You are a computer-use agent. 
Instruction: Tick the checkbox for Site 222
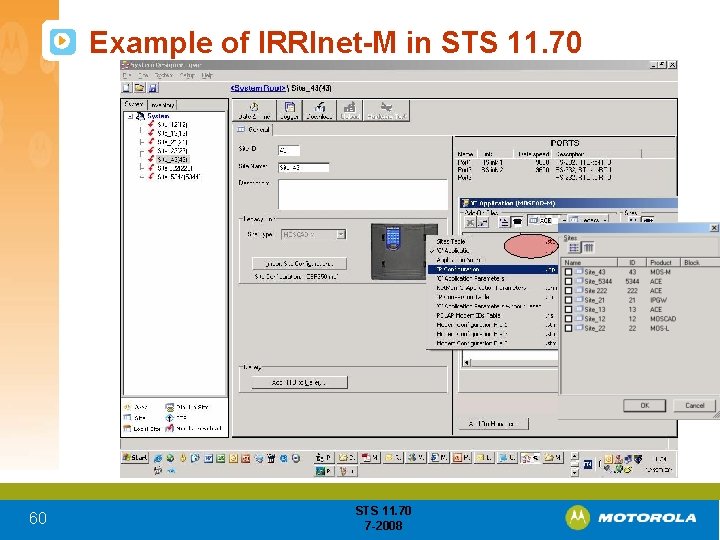pos(568,291)
